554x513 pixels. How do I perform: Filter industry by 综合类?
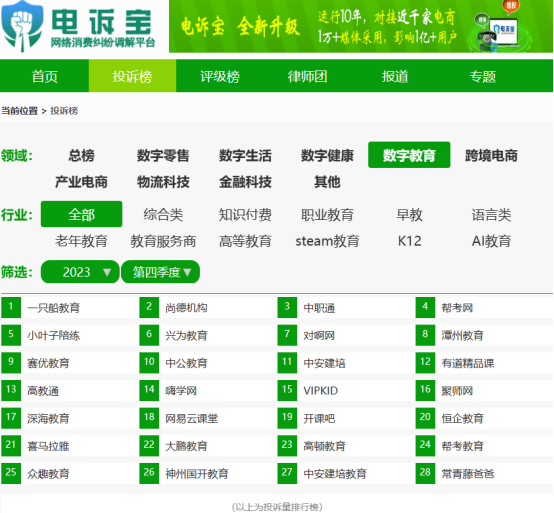tap(163, 214)
